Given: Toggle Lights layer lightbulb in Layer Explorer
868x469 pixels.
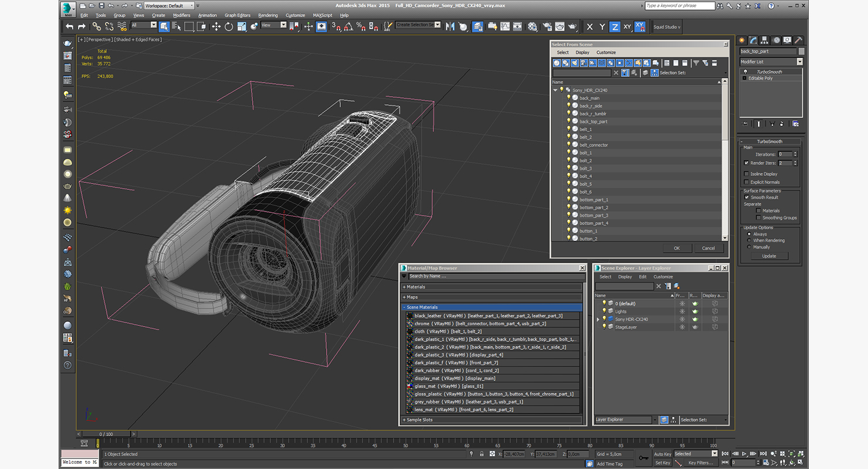Looking at the screenshot, I should pos(604,311).
